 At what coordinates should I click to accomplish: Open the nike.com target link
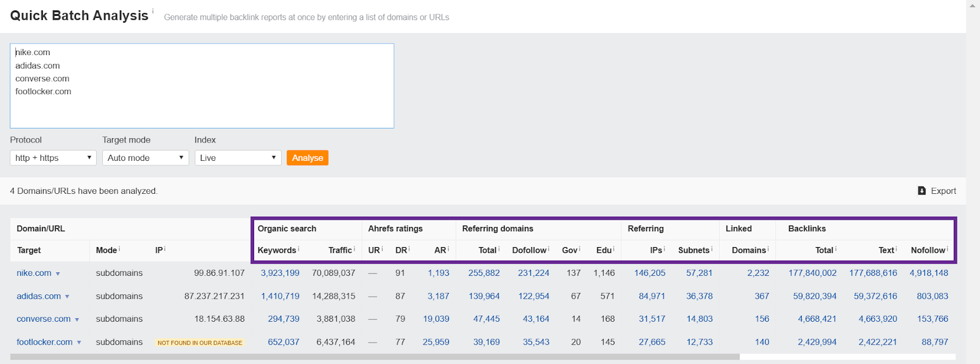click(34, 273)
